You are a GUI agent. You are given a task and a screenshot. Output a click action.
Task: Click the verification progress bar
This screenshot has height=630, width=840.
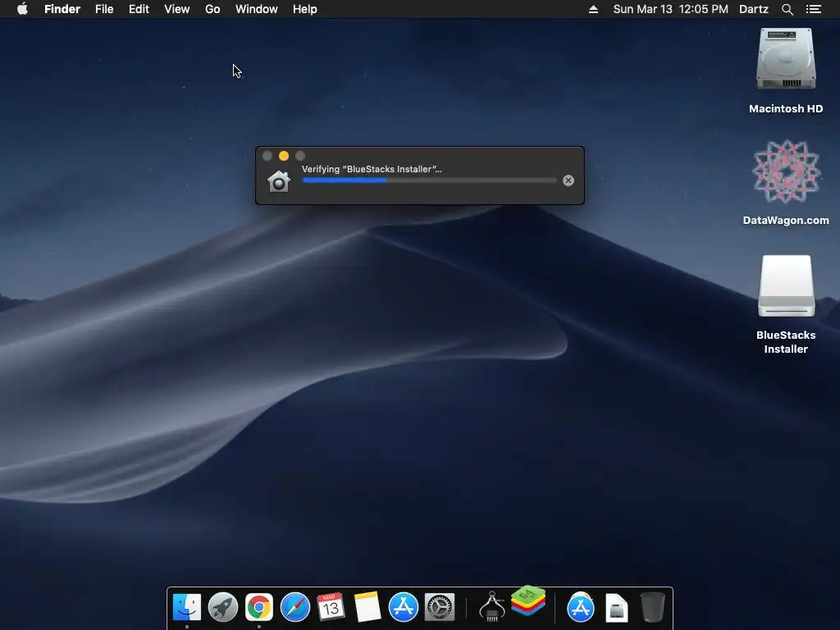pos(430,180)
